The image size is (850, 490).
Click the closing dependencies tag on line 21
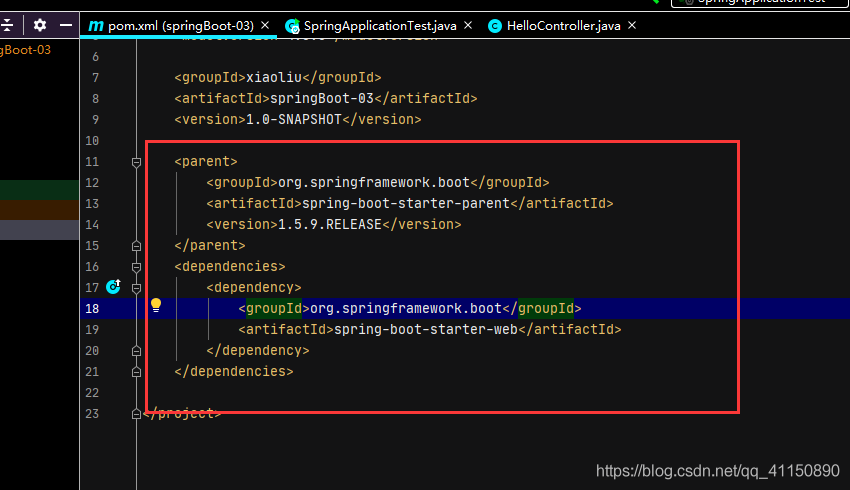click(234, 371)
